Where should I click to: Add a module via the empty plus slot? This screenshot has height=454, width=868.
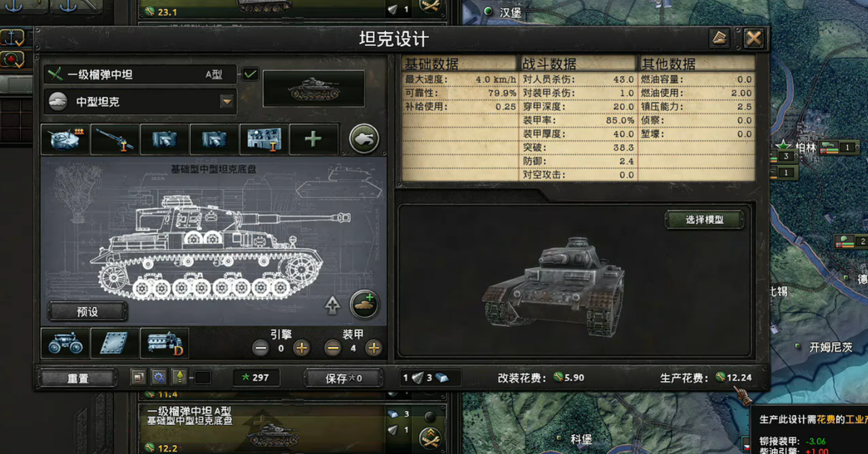[313, 139]
